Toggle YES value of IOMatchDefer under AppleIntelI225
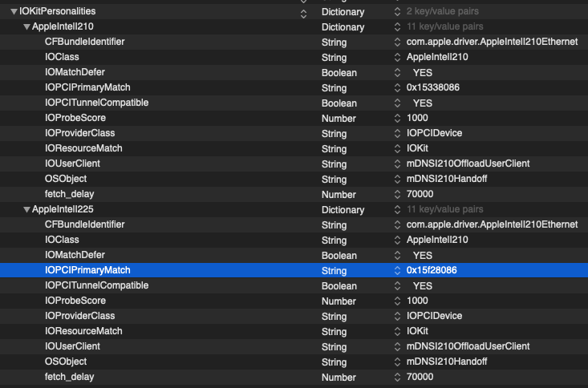Viewport: 588px width, 388px height. click(x=423, y=255)
